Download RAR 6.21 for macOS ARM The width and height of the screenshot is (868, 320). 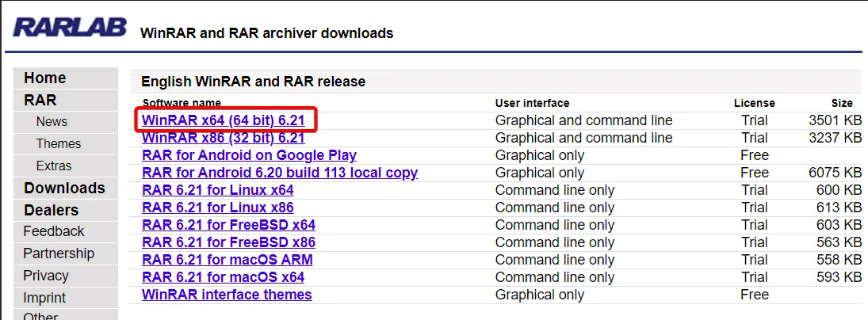(x=227, y=260)
